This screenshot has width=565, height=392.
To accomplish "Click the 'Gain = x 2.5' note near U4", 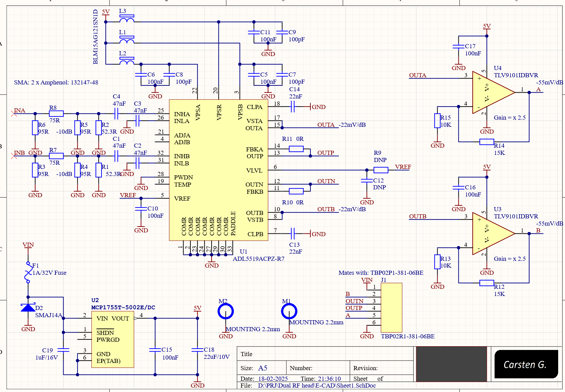I will point(510,118).
